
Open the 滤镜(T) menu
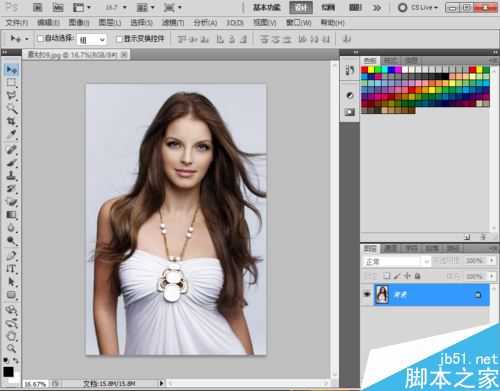click(x=173, y=23)
